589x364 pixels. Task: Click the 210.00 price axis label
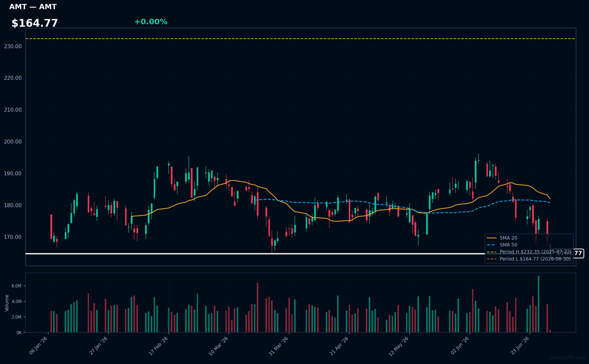tap(13, 110)
